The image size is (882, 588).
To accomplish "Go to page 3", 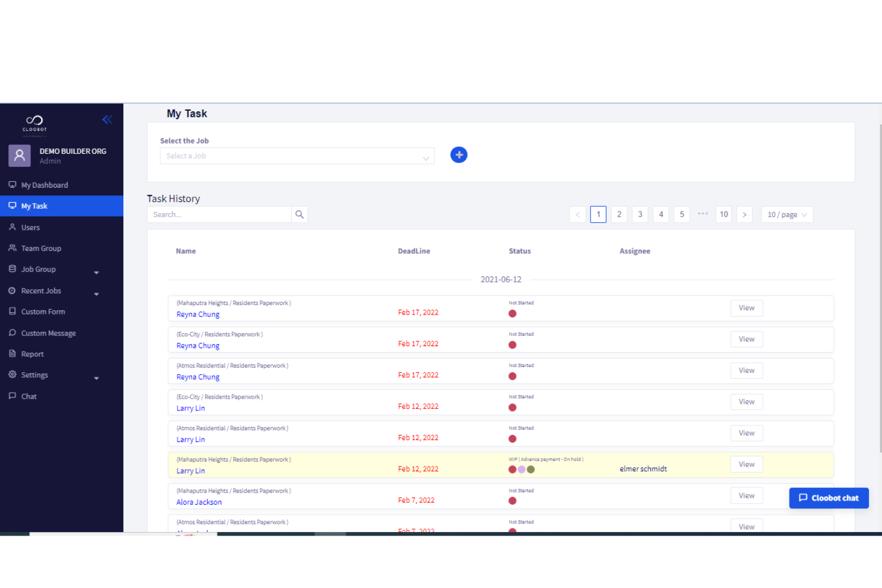I will click(x=640, y=214).
